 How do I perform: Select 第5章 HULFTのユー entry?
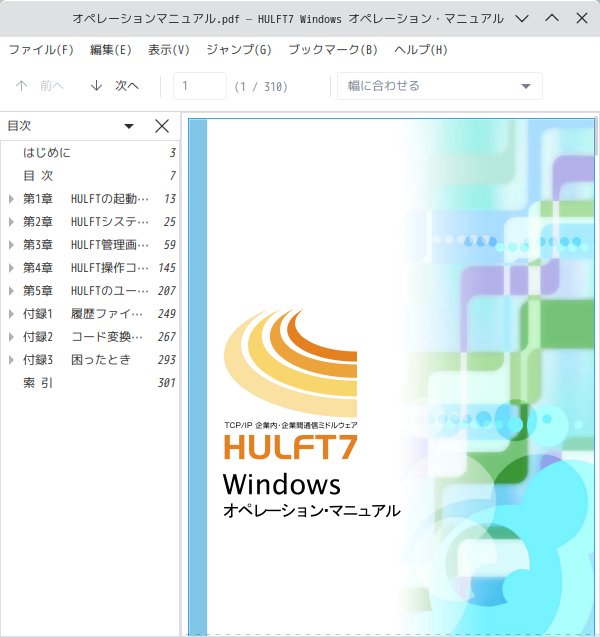(x=90, y=290)
